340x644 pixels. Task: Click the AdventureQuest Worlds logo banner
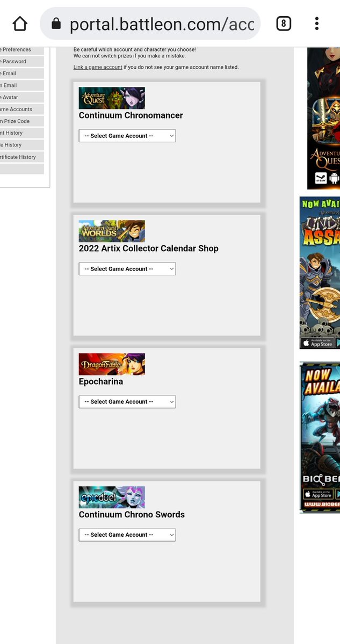pos(112,231)
